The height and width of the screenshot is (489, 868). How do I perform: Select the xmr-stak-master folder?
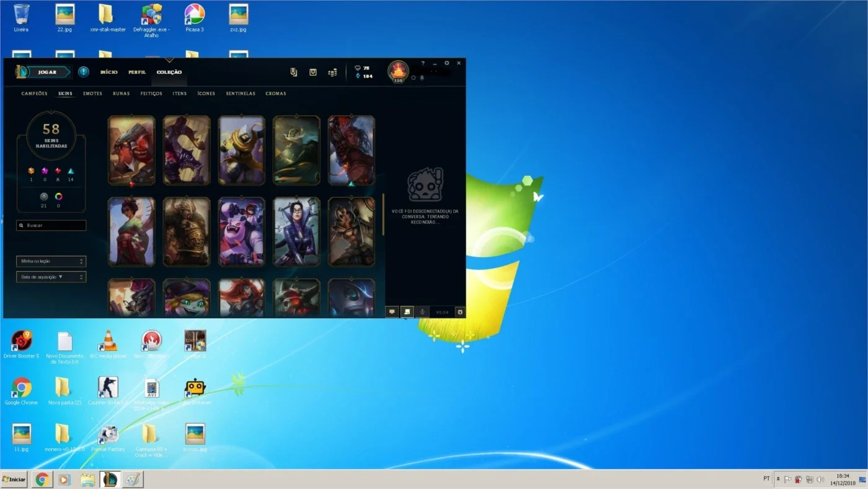pyautogui.click(x=108, y=18)
